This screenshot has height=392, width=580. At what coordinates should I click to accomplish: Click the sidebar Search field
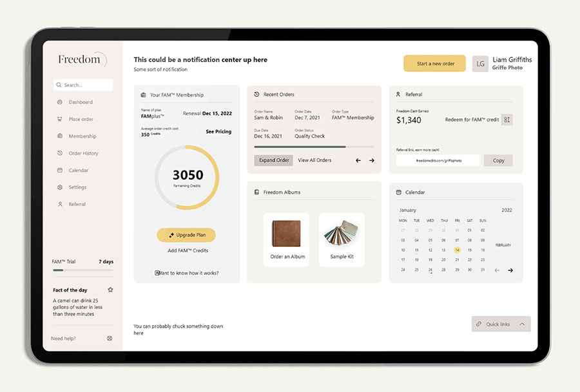(84, 85)
